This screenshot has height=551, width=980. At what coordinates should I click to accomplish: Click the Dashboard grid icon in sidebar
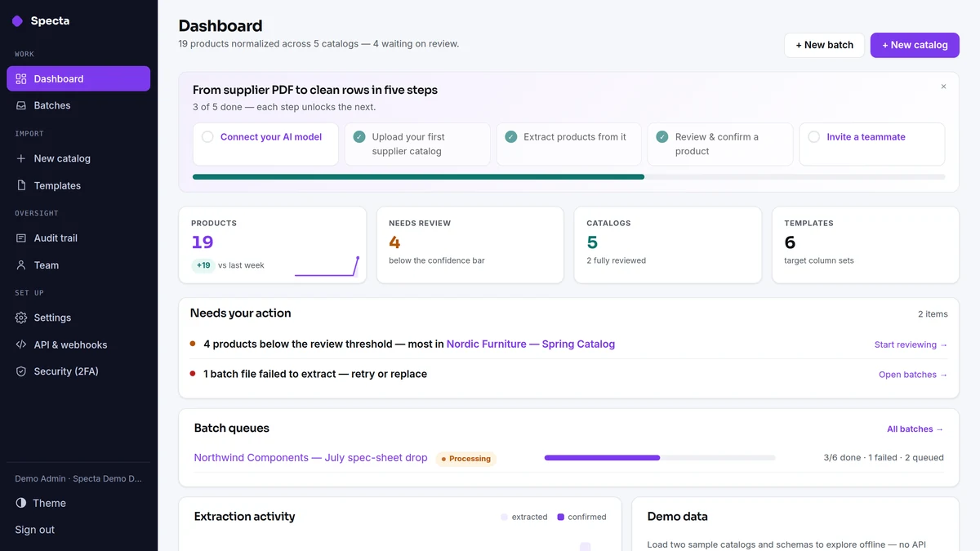[21, 79]
